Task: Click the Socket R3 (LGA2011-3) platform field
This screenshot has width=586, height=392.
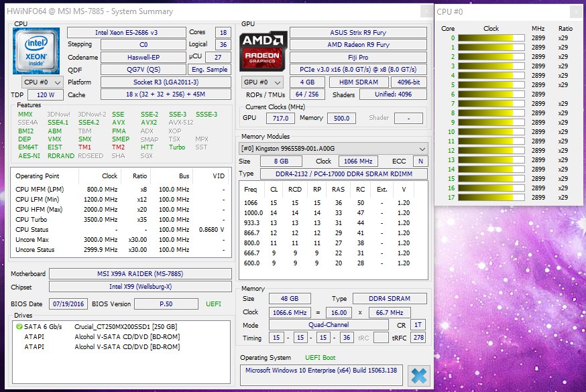Action: pos(166,82)
